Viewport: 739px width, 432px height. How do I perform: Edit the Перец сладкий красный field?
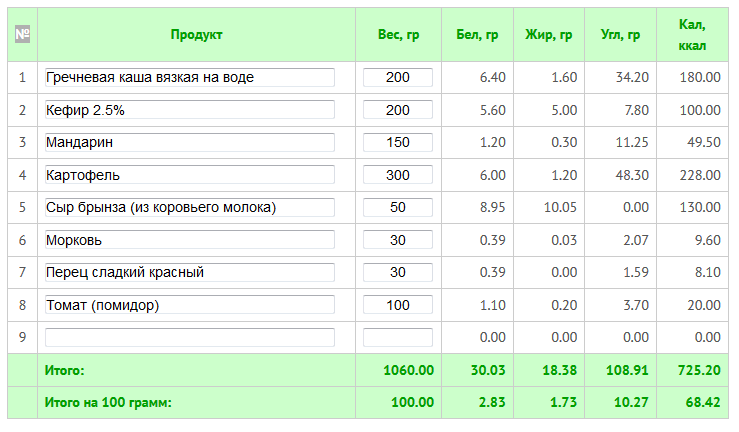pyautogui.click(x=189, y=272)
